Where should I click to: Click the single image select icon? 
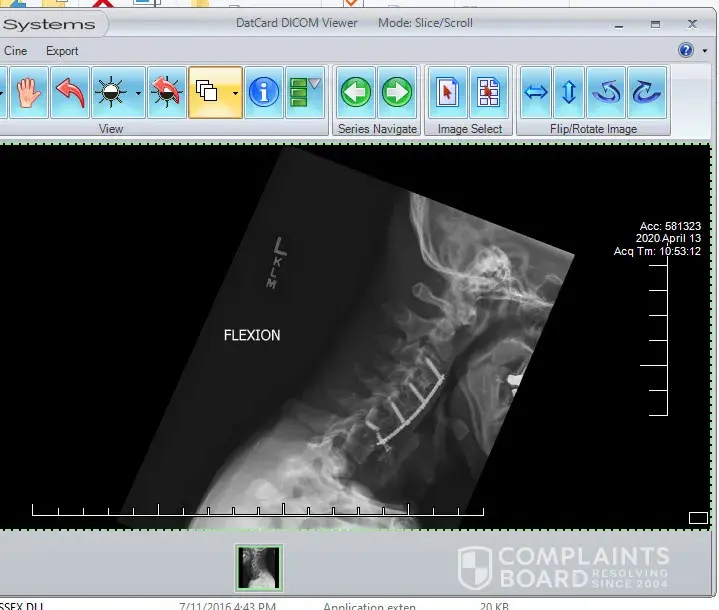[448, 93]
